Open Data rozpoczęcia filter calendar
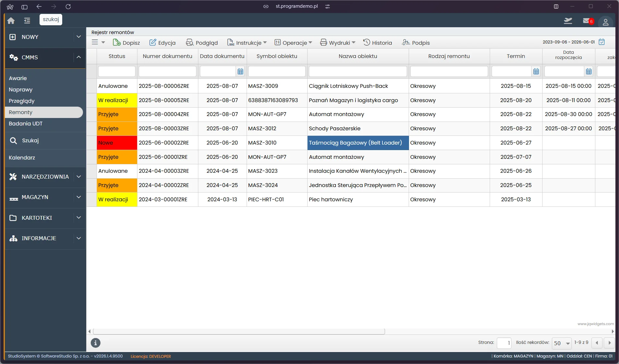Screen dimensions: 619x364 pyautogui.click(x=589, y=71)
